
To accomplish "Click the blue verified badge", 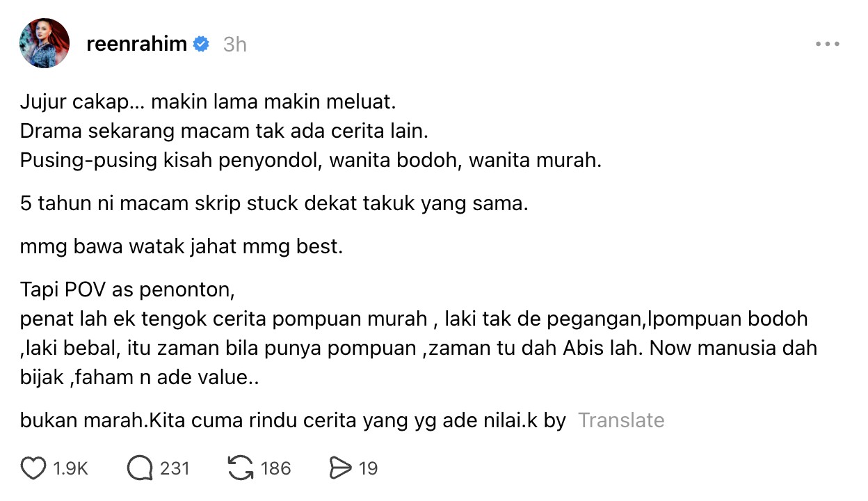I will click(201, 45).
